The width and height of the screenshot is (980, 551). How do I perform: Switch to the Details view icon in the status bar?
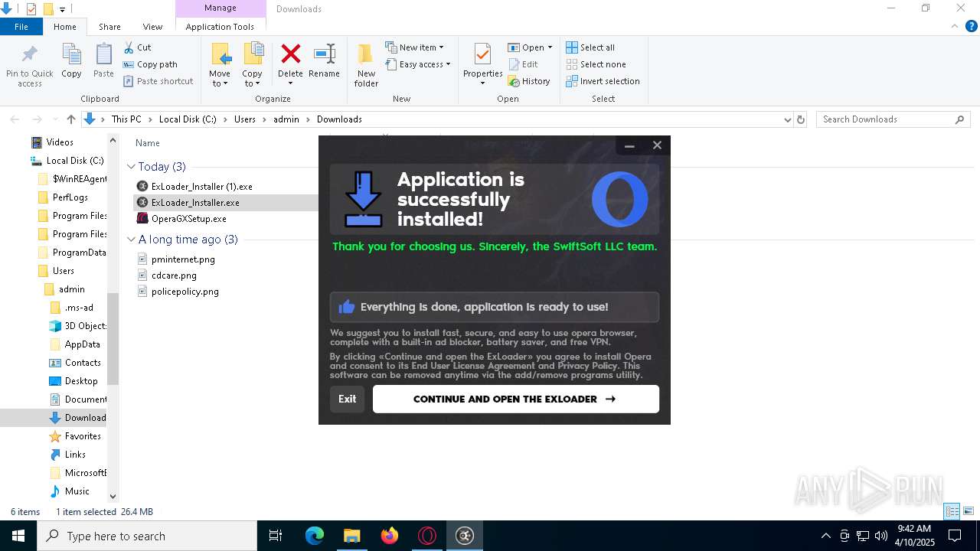[952, 511]
